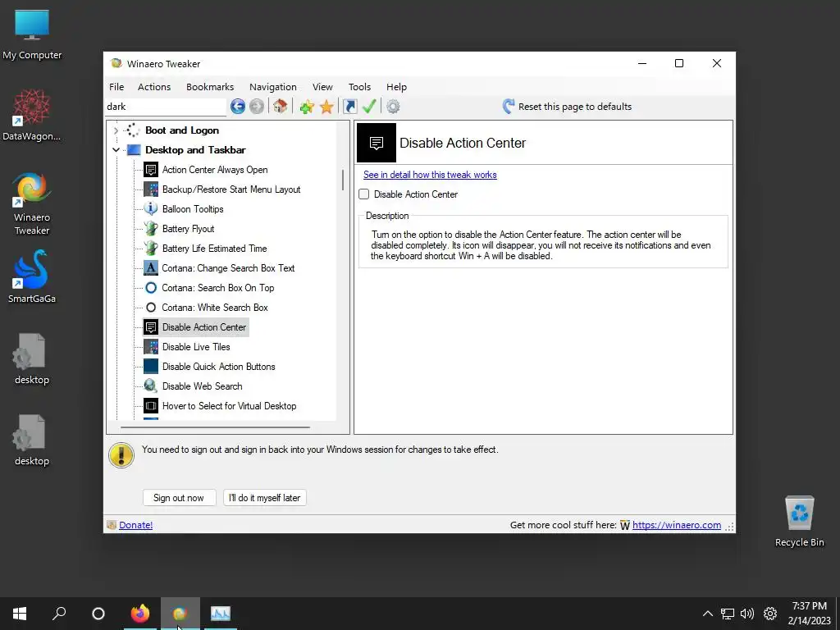The height and width of the screenshot is (630, 840).
Task: Click the Balloon Tooltips info icon
Action: click(x=151, y=209)
